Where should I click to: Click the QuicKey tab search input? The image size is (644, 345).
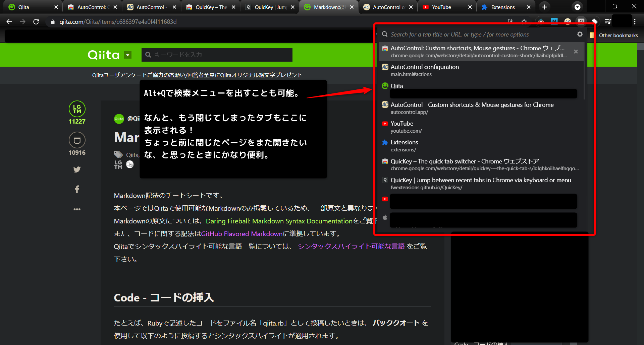point(481,34)
